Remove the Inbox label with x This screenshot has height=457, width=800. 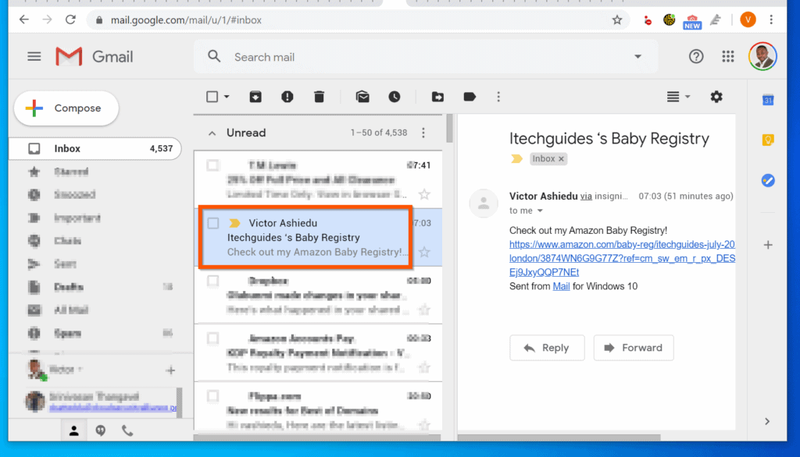(561, 159)
